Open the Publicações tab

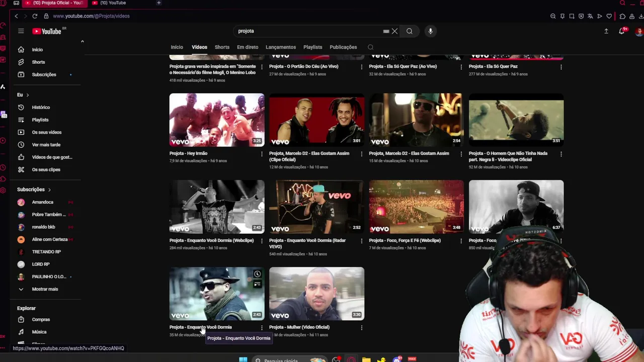click(x=343, y=47)
